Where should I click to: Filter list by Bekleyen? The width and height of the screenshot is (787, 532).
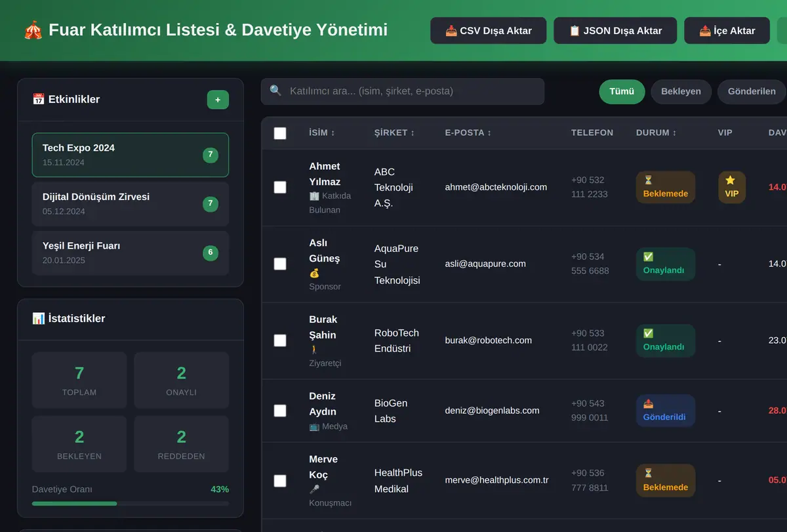[681, 92]
